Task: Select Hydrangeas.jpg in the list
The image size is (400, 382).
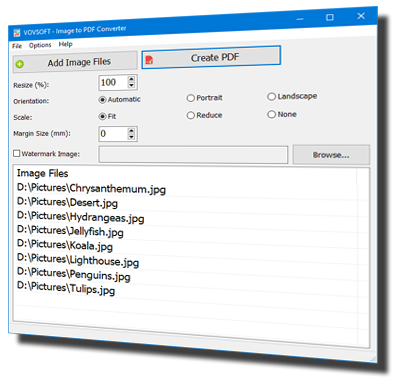Action: pyautogui.click(x=81, y=217)
